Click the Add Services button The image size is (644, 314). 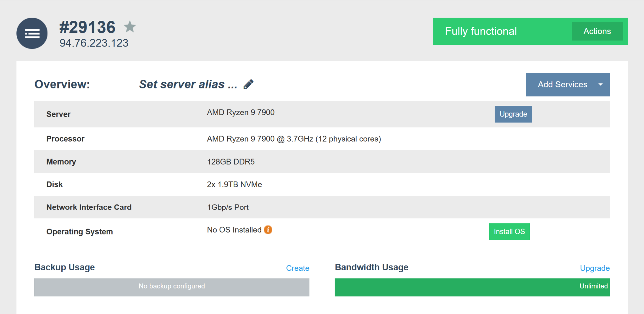(x=563, y=84)
